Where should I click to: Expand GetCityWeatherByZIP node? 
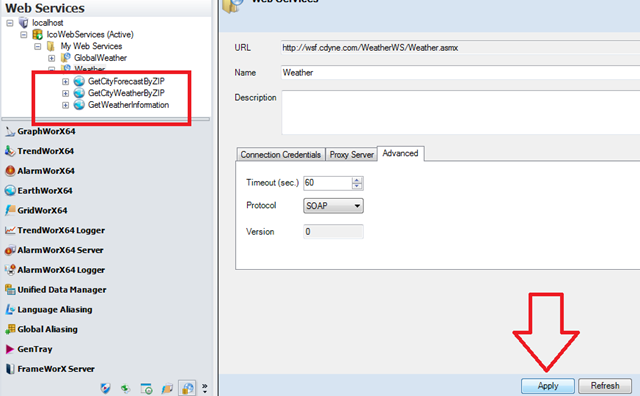point(65,93)
